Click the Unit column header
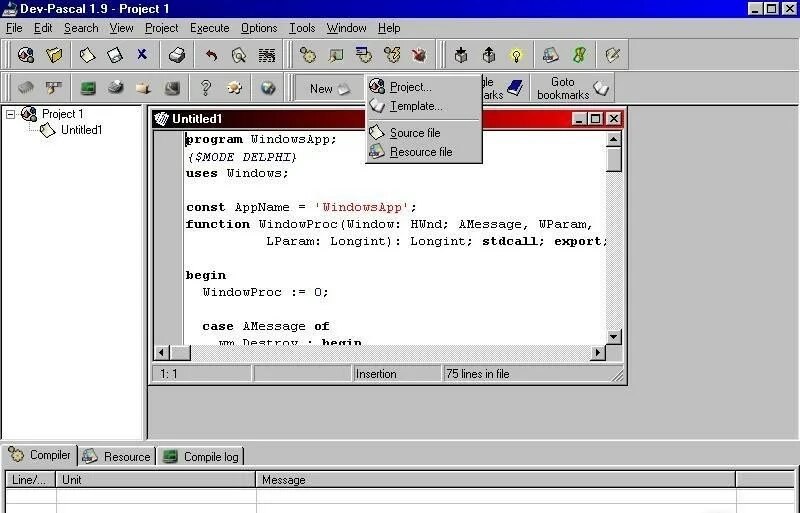 156,480
